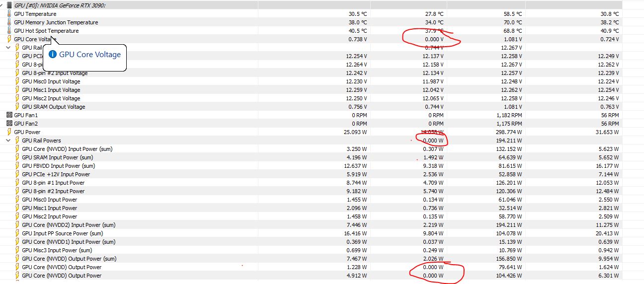Click bolt icon of GPU Misc1 Input Power

pos(17,208)
